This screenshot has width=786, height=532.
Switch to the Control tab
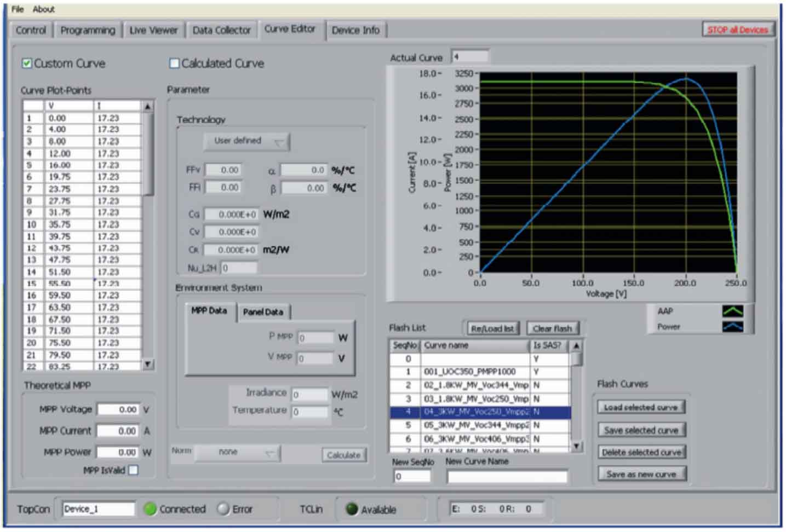31,30
